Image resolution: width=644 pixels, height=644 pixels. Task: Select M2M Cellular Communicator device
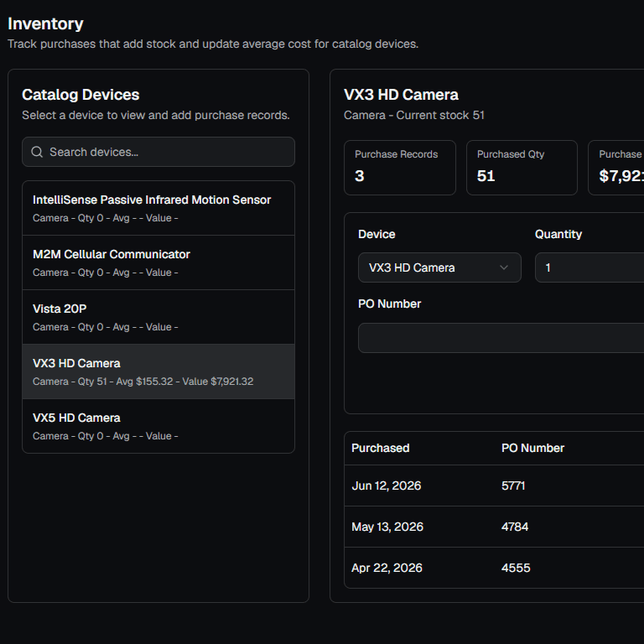[x=158, y=262]
